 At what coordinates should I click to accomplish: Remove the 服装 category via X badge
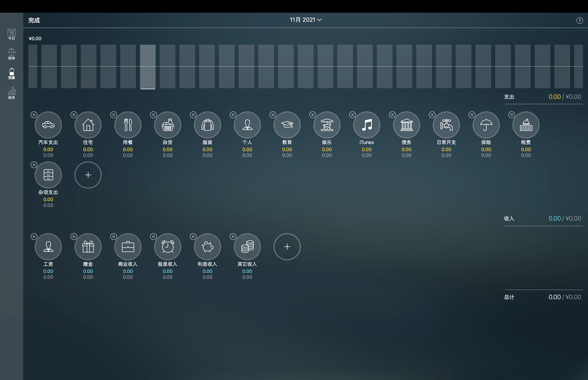pyautogui.click(x=193, y=115)
